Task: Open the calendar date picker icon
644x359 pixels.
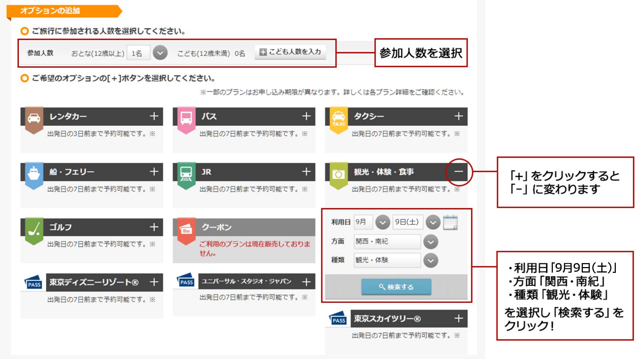Action: 450,222
